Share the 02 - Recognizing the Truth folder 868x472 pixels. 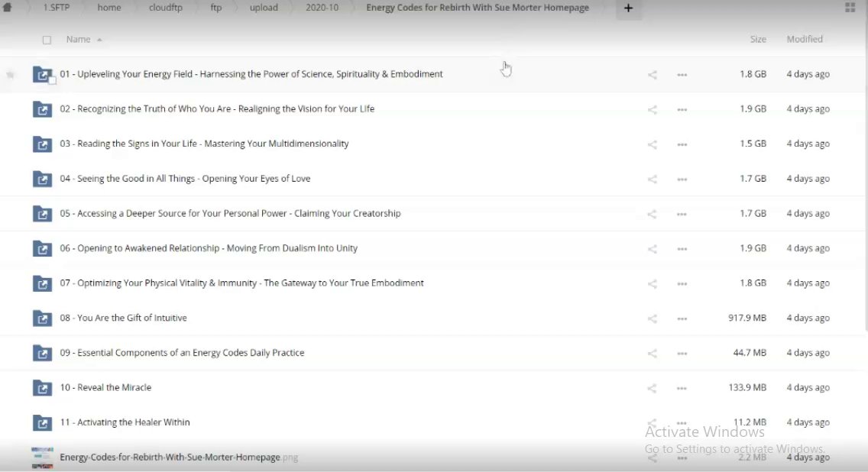(652, 109)
